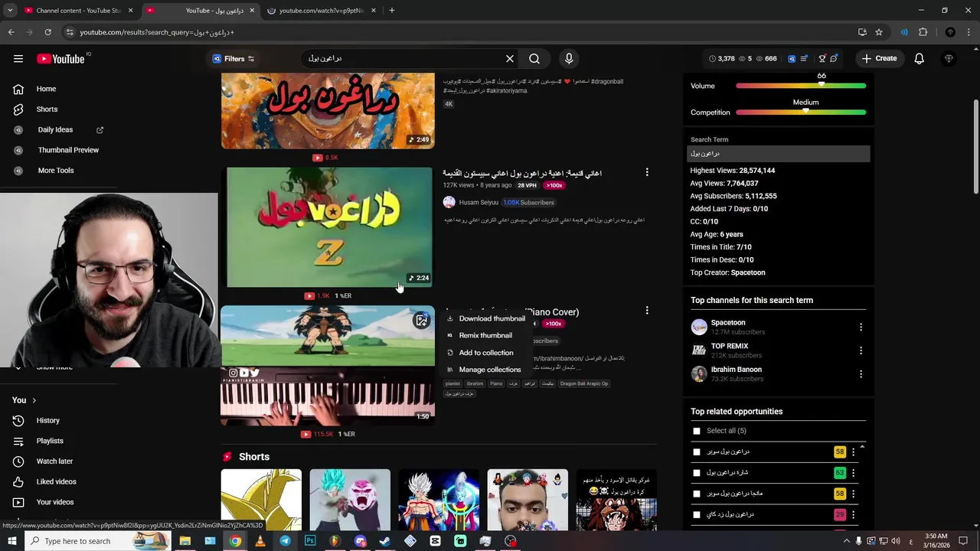Open the Chrome tab search dropdown
The image size is (980, 551).
[10, 11]
